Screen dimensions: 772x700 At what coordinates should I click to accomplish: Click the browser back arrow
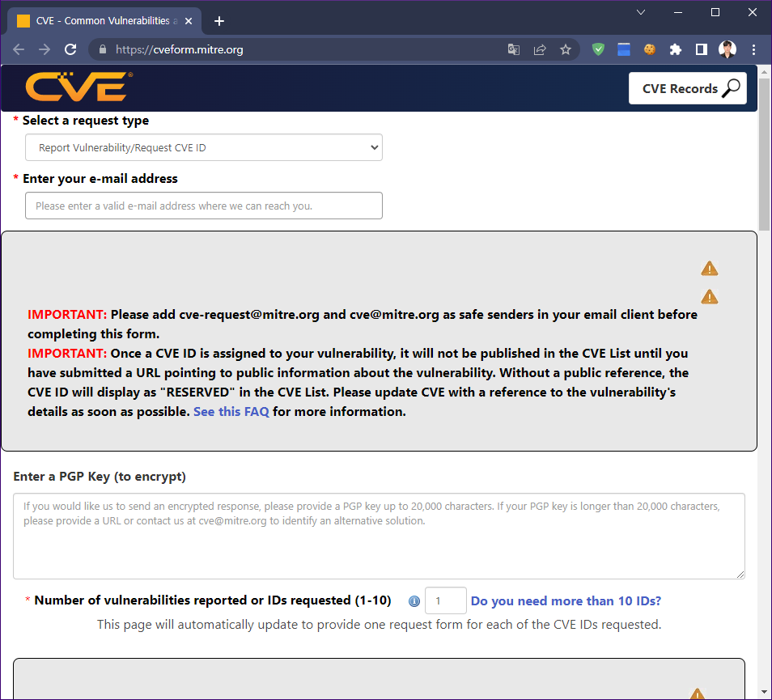pos(19,49)
